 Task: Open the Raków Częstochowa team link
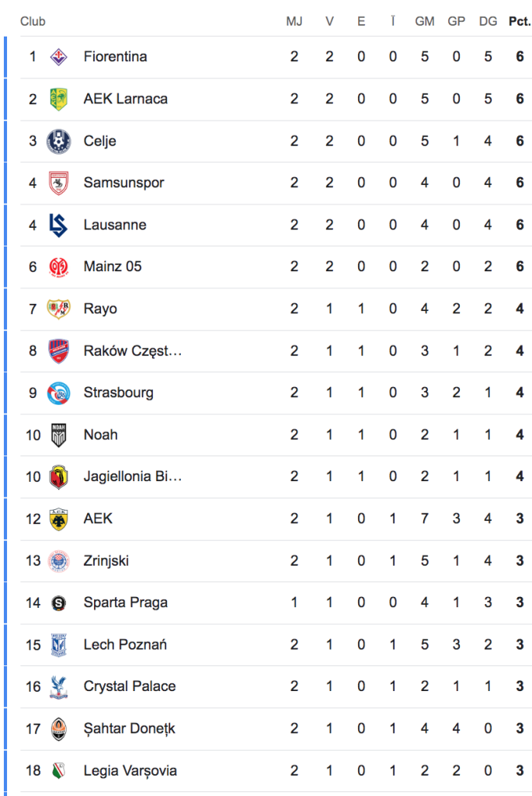[x=132, y=351]
